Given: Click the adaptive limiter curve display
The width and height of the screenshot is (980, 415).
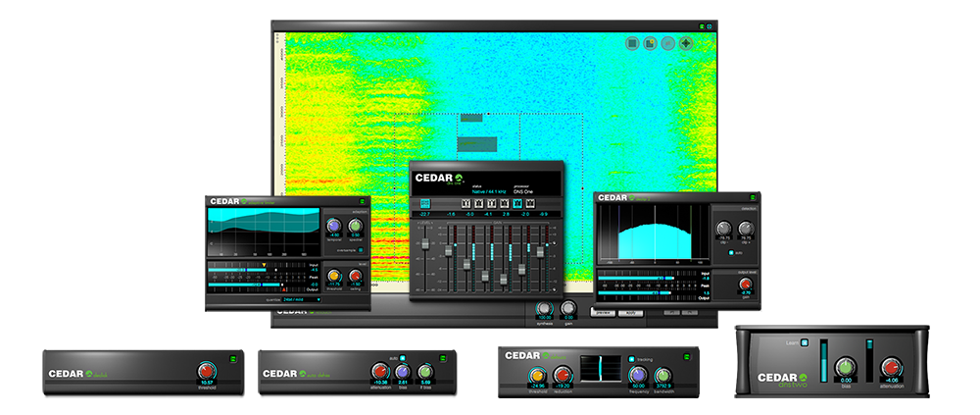Looking at the screenshot, I should 264,233.
